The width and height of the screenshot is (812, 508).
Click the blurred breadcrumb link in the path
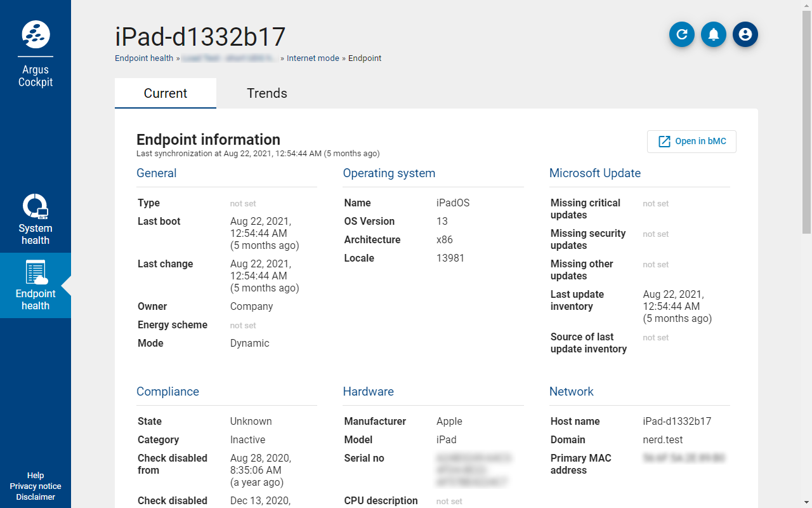coord(229,58)
